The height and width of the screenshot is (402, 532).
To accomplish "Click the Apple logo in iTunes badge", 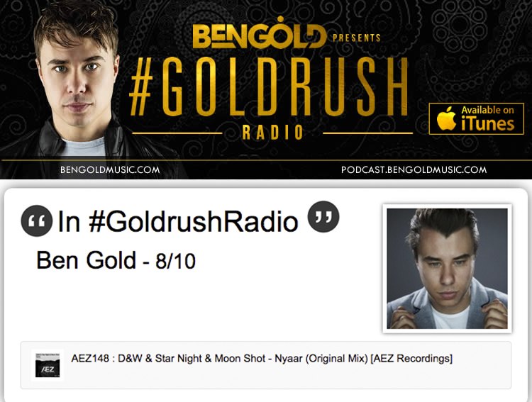I will coord(446,118).
